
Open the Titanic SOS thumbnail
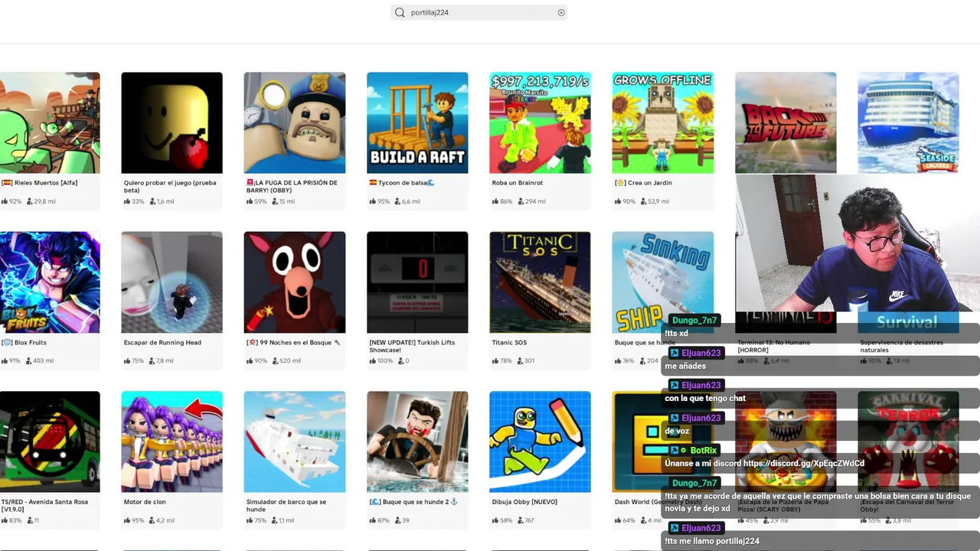(540, 282)
